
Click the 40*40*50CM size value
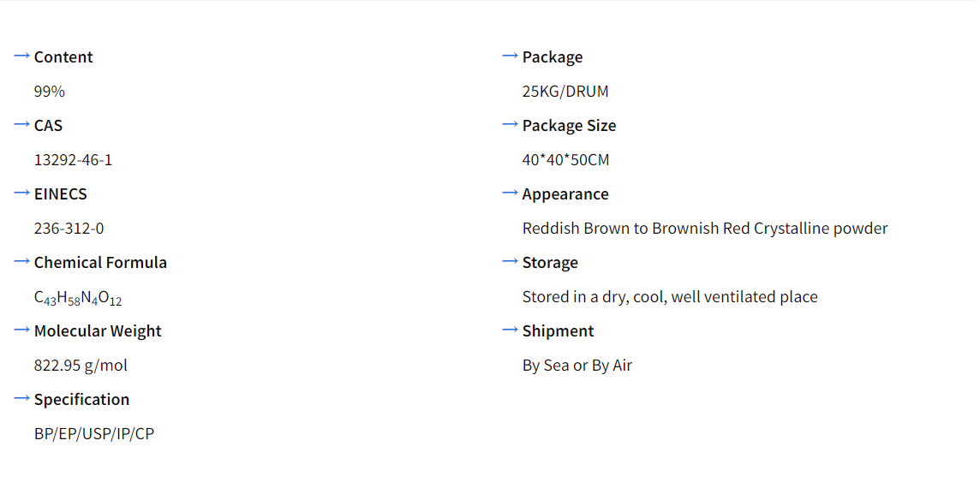coord(565,160)
